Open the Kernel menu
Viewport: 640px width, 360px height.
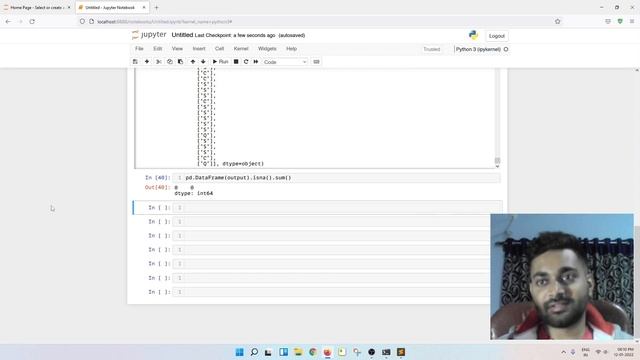coord(241,49)
